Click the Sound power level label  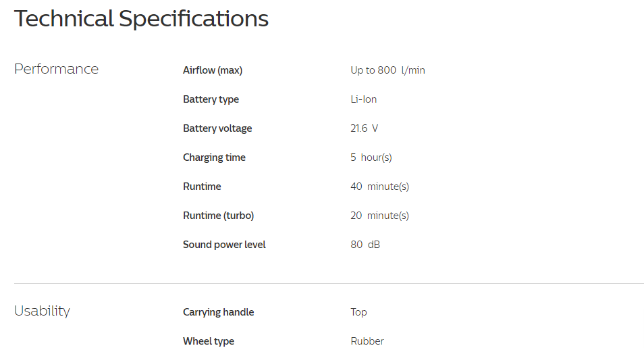pyautogui.click(x=224, y=245)
